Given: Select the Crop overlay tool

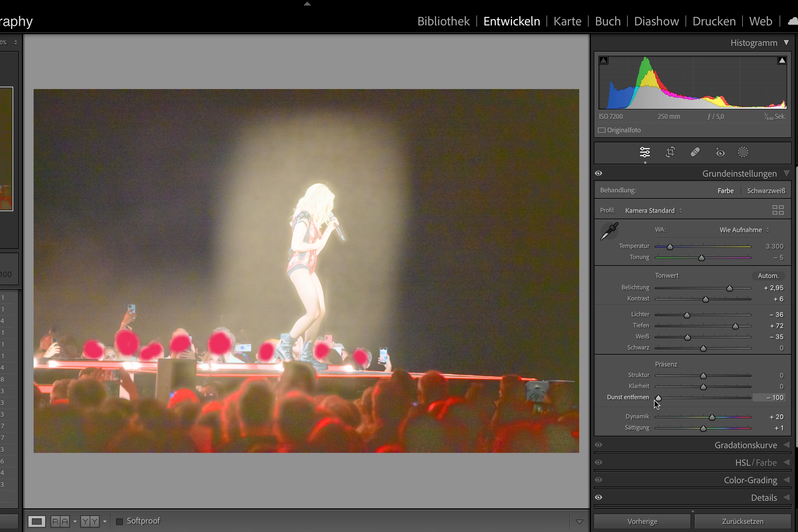Looking at the screenshot, I should point(670,152).
